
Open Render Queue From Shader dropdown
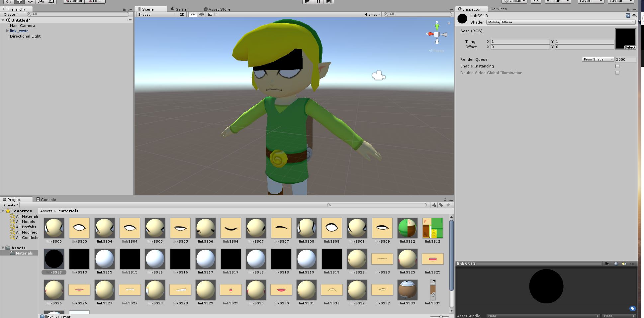pyautogui.click(x=598, y=59)
